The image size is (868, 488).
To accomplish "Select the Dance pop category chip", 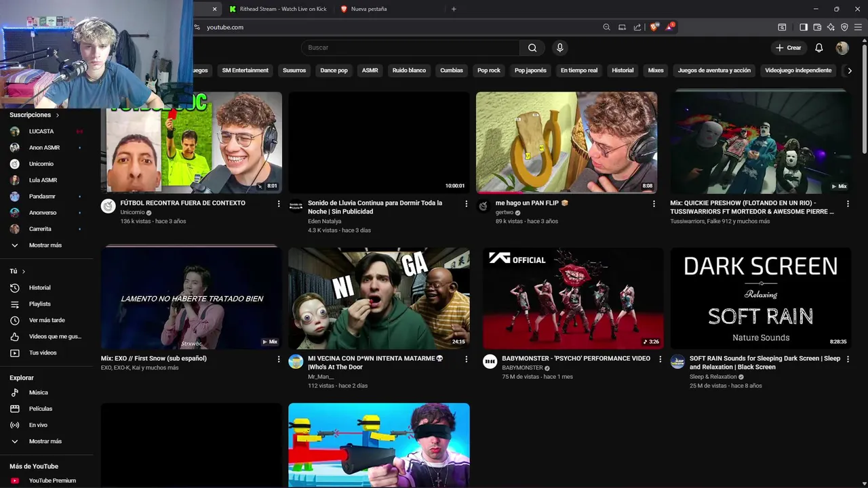I will pos(334,70).
